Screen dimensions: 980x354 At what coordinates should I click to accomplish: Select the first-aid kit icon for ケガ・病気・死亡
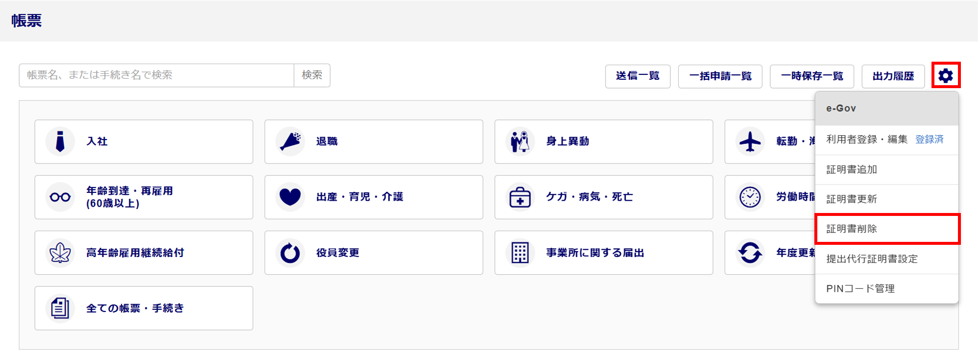tap(520, 197)
